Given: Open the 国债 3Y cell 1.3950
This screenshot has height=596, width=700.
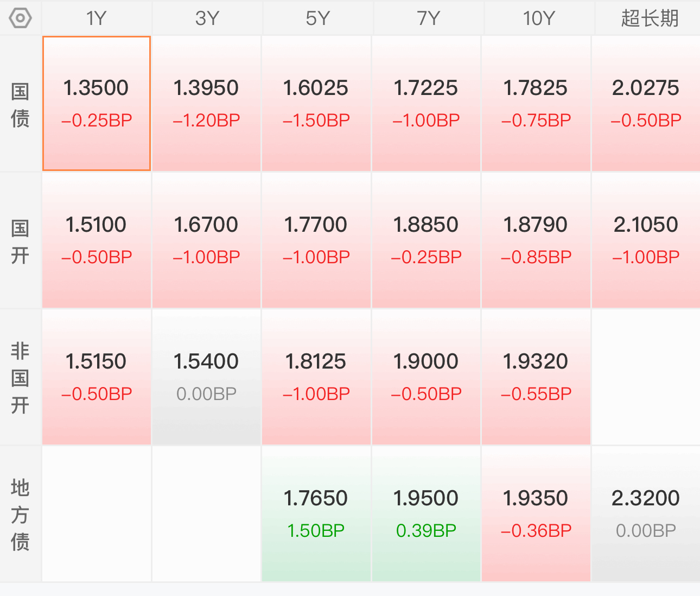Looking at the screenshot, I should (207, 104).
